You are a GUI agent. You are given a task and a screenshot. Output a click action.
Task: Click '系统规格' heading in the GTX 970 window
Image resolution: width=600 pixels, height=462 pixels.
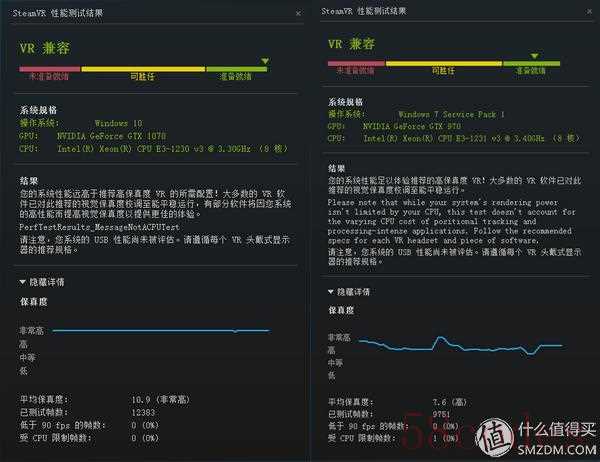click(x=346, y=102)
